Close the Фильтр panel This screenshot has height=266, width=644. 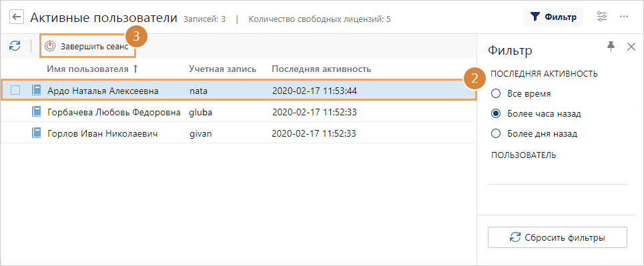click(631, 47)
